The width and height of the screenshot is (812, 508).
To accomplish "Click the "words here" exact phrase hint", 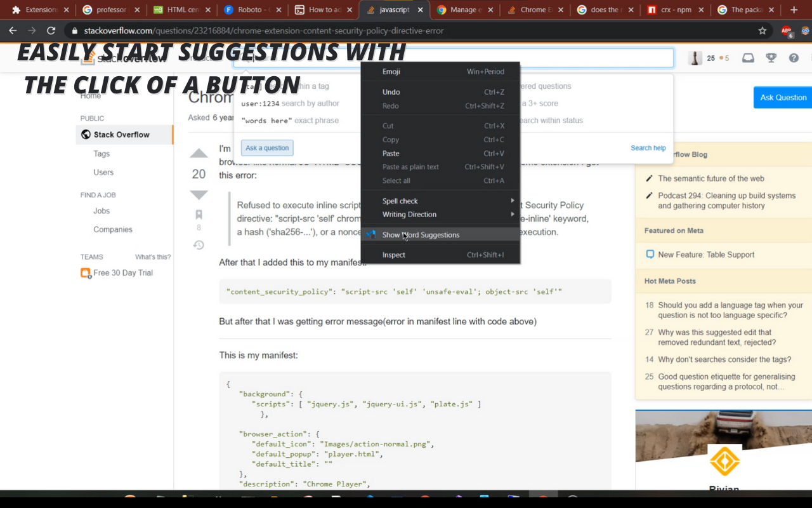I will [x=290, y=121].
